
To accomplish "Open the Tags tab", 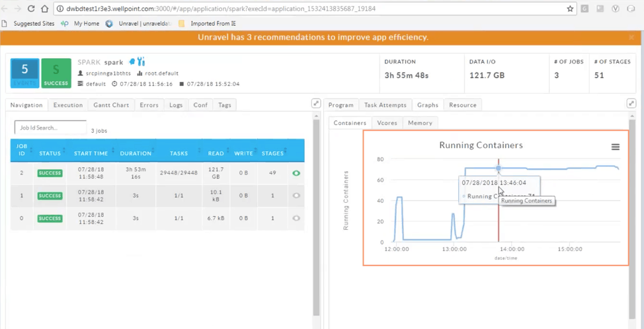I will 225,105.
